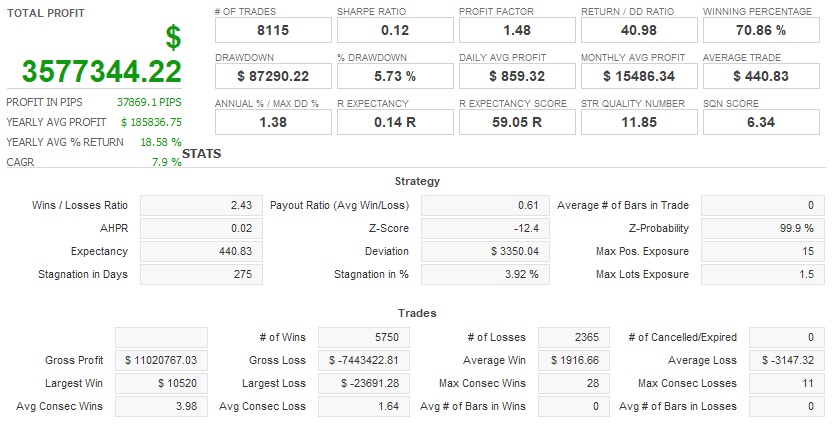Select the Sharpe Ratio value field
Screen dimensions: 838x437
coord(394,30)
